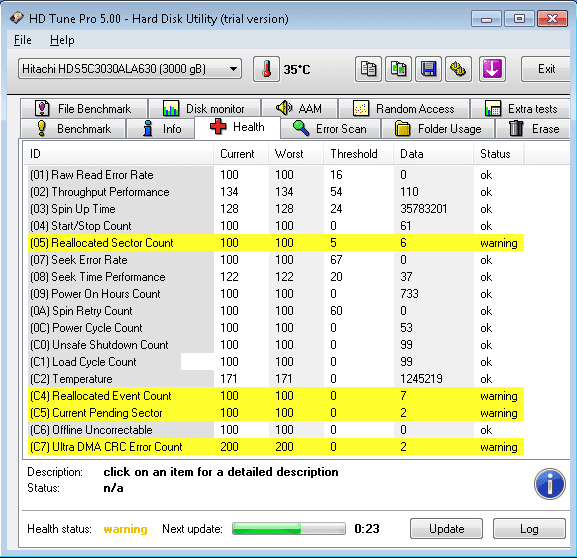The height and width of the screenshot is (558, 577).
Task: Click the Log button
Action: coord(529,529)
